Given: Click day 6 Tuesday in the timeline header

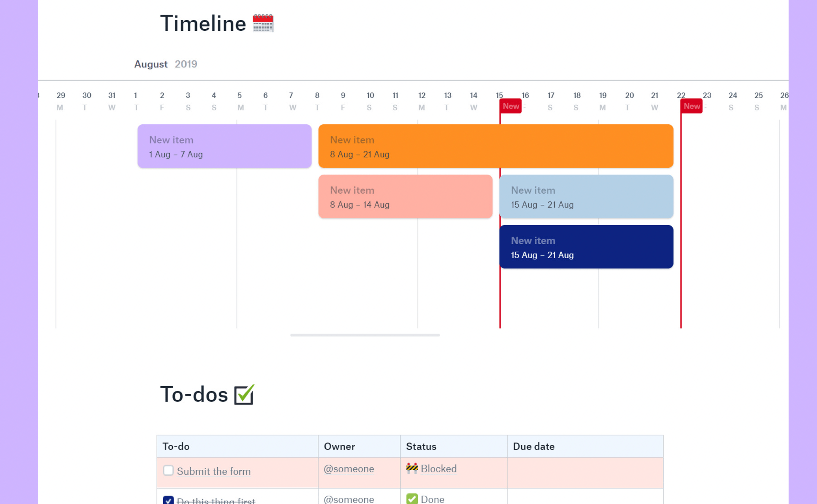Looking at the screenshot, I should [265, 101].
